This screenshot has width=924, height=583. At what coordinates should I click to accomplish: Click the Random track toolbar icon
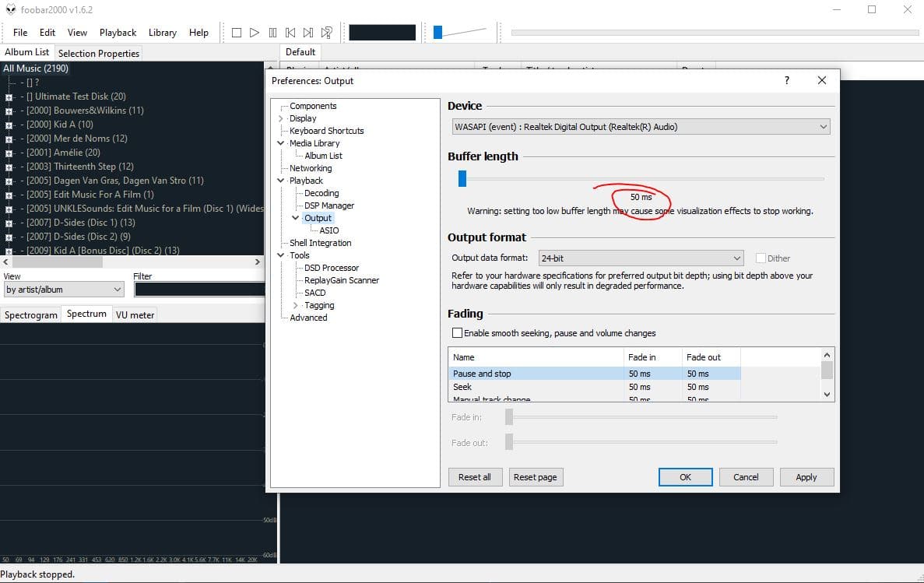[326, 33]
